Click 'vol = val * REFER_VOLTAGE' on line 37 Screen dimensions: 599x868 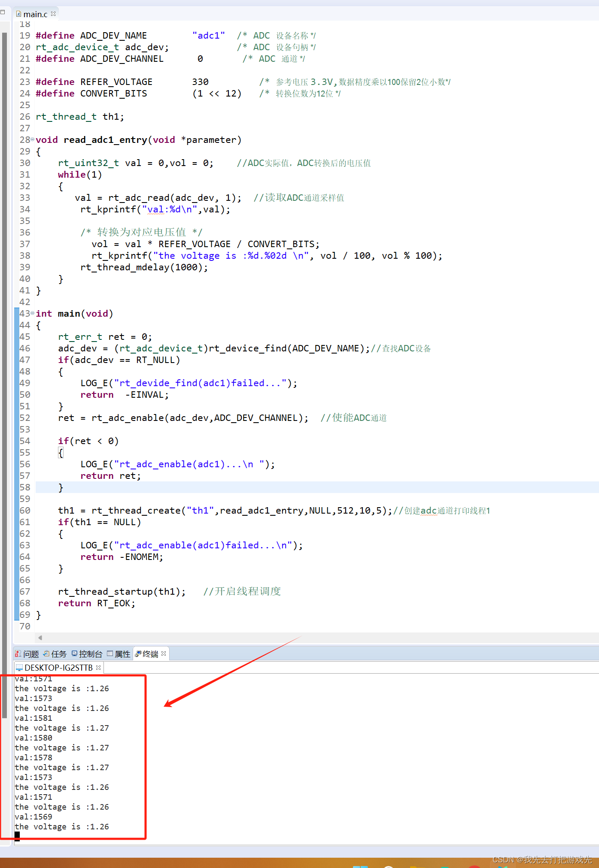pyautogui.click(x=161, y=244)
